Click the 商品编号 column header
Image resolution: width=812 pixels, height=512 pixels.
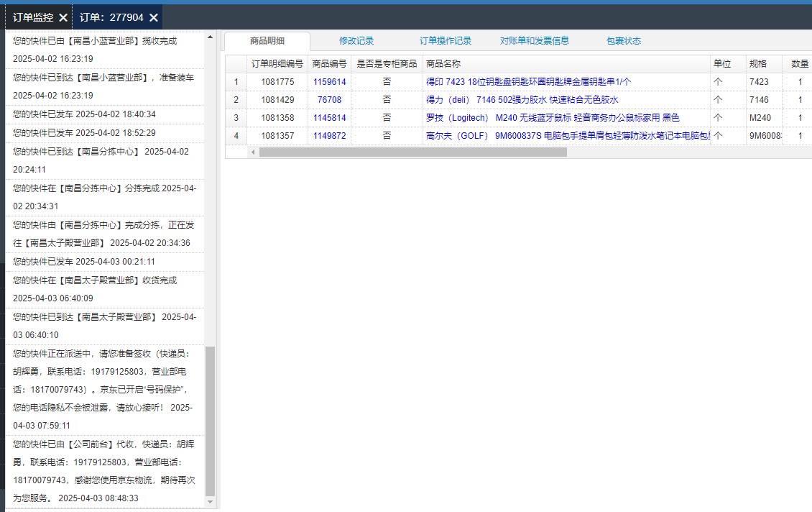tap(329, 64)
